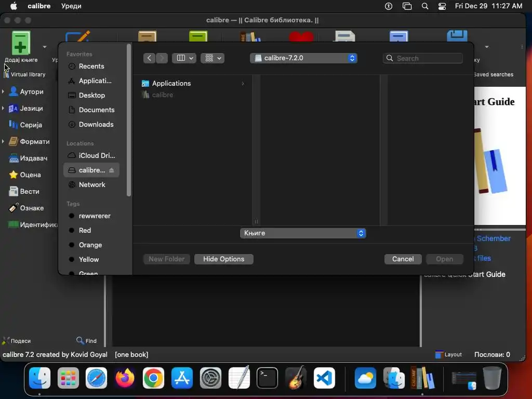Open the Add books dropdown arrow
Image resolution: width=532 pixels, height=399 pixels.
pos(45,47)
